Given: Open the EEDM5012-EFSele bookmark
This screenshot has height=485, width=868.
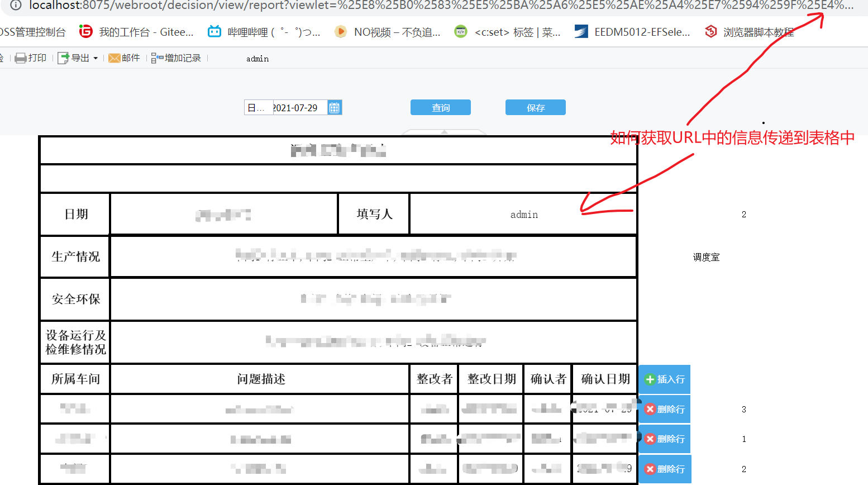Looking at the screenshot, I should tap(632, 32).
